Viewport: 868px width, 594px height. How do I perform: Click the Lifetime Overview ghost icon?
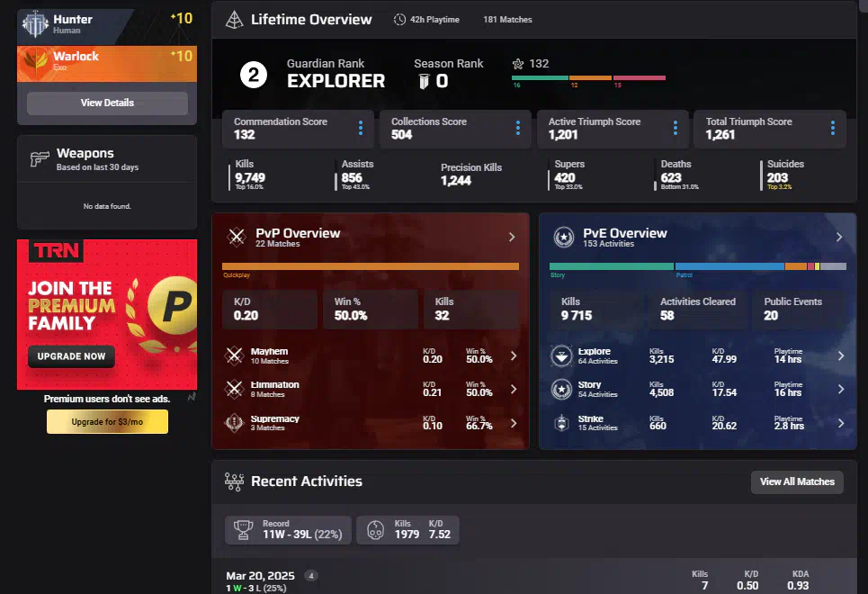pos(234,20)
